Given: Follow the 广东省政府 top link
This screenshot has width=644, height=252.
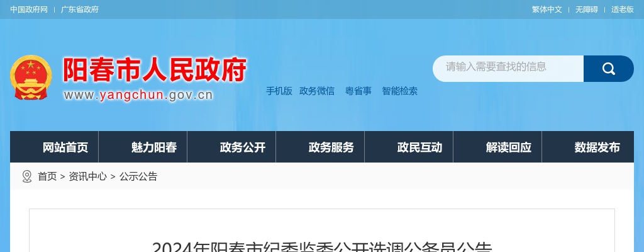Looking at the screenshot, I should [x=80, y=9].
